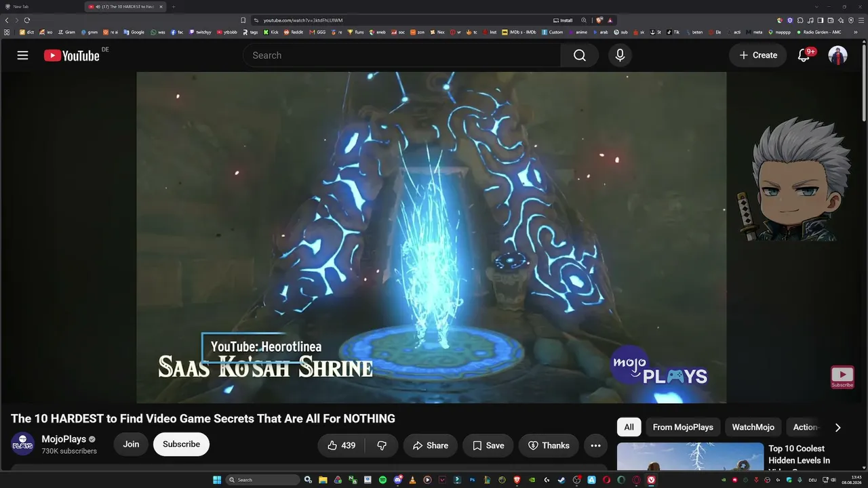The width and height of the screenshot is (868, 488).
Task: Open the twitch bookmark
Action: pos(200,32)
